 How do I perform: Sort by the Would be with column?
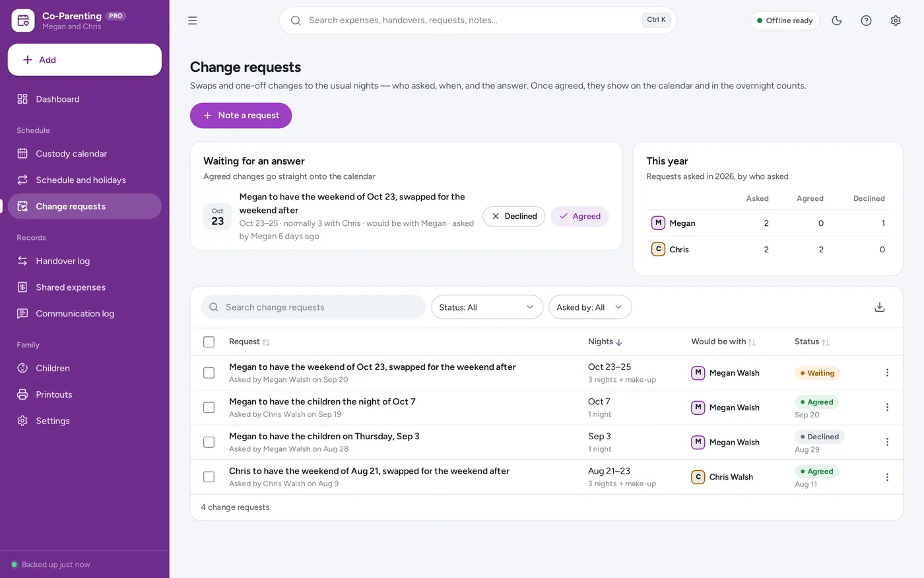(x=723, y=342)
